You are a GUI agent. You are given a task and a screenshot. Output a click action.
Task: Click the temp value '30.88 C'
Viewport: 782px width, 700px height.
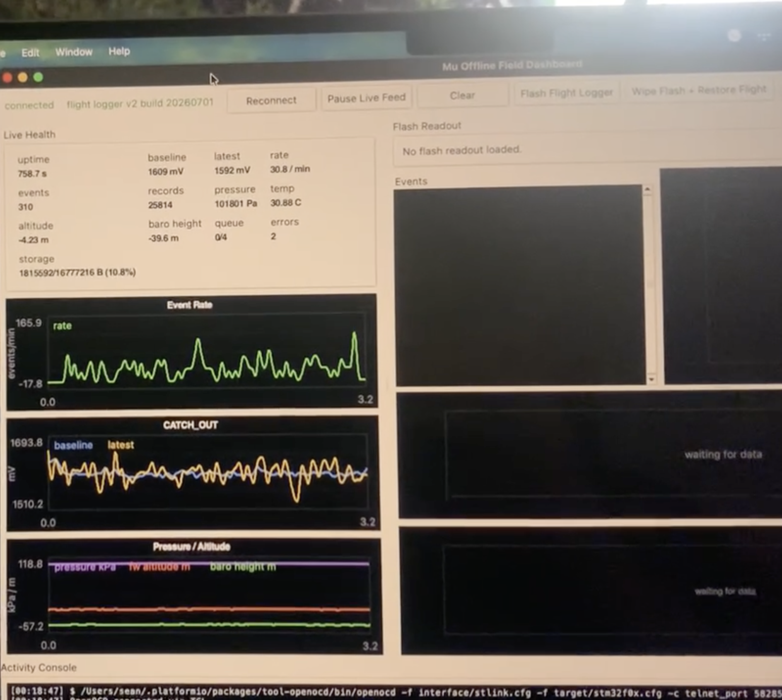(x=286, y=203)
